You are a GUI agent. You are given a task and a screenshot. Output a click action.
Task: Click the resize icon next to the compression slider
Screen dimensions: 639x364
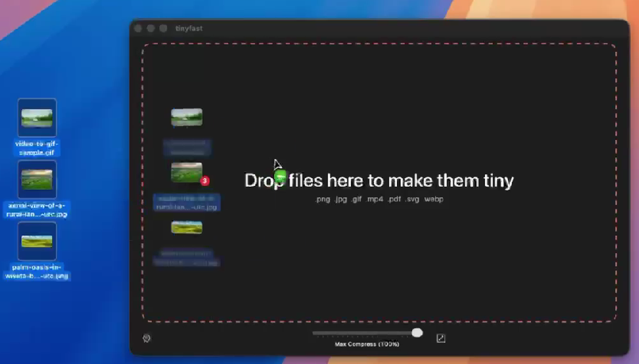tap(440, 338)
